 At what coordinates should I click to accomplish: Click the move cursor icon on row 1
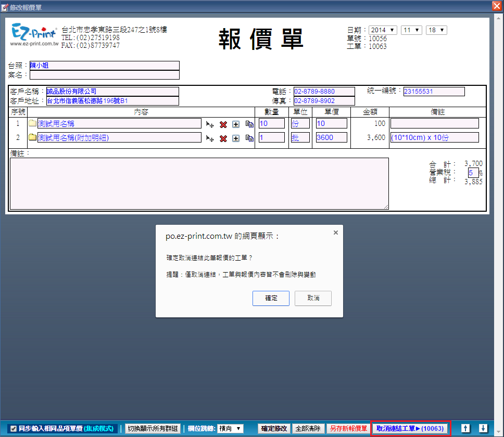[x=210, y=124]
